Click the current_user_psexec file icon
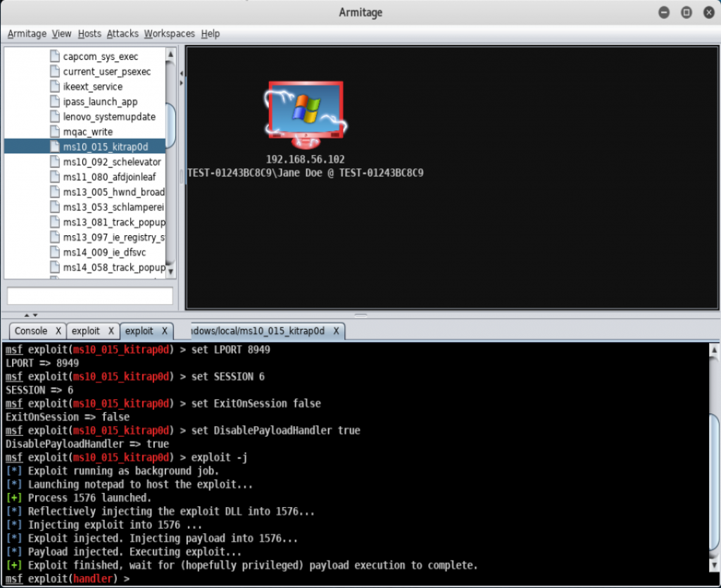The image size is (721, 588). [x=55, y=72]
